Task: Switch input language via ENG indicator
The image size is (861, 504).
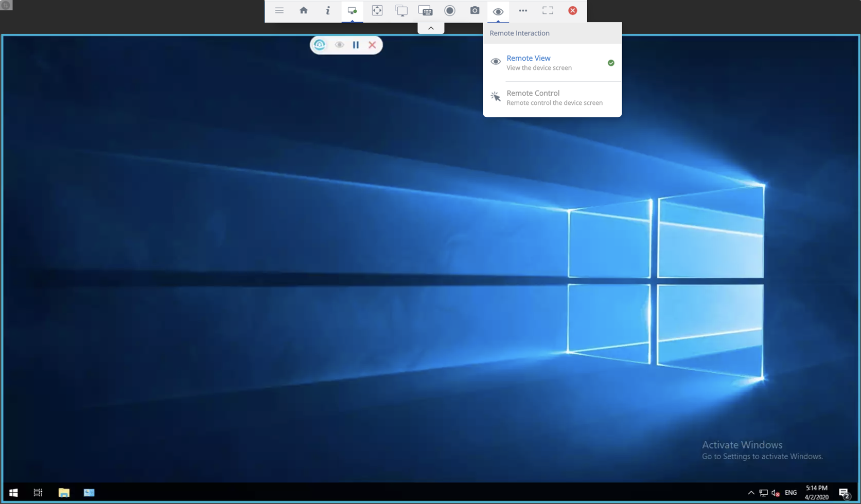Action: (791, 493)
